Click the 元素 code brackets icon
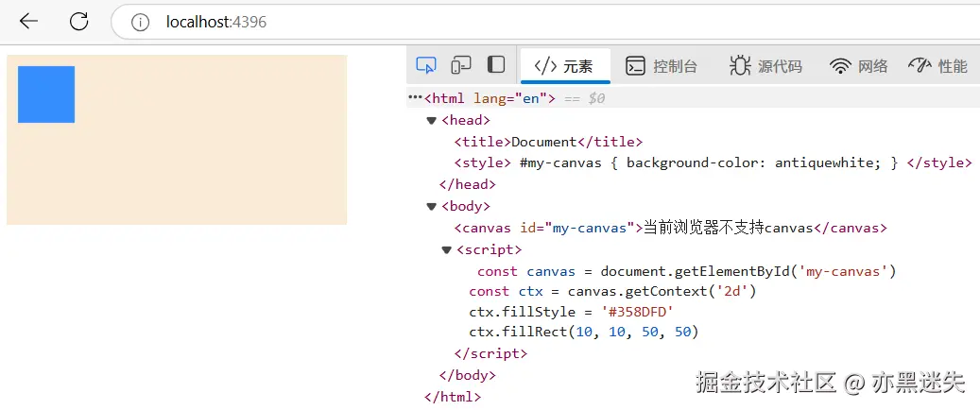The image size is (980, 410). tap(545, 65)
